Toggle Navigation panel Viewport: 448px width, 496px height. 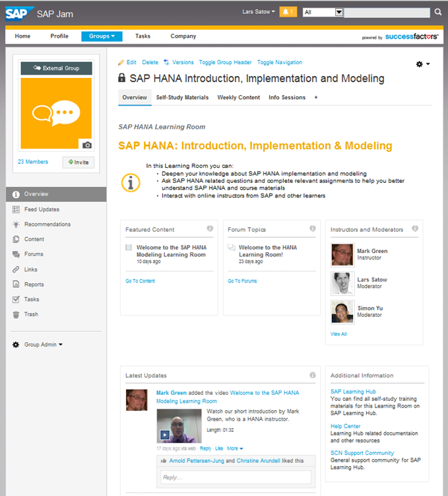pyautogui.click(x=280, y=62)
